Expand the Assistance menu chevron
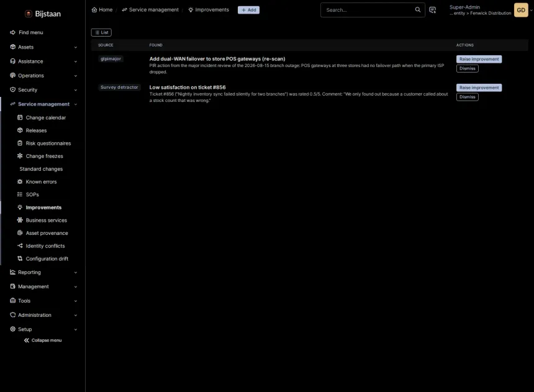This screenshot has width=534, height=392. (76, 62)
